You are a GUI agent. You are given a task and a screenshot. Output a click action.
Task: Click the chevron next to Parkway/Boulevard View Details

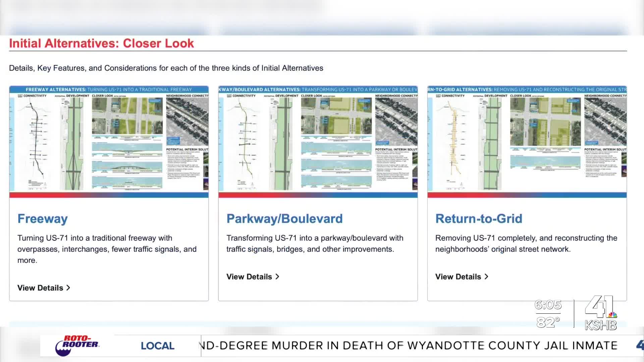pyautogui.click(x=277, y=277)
